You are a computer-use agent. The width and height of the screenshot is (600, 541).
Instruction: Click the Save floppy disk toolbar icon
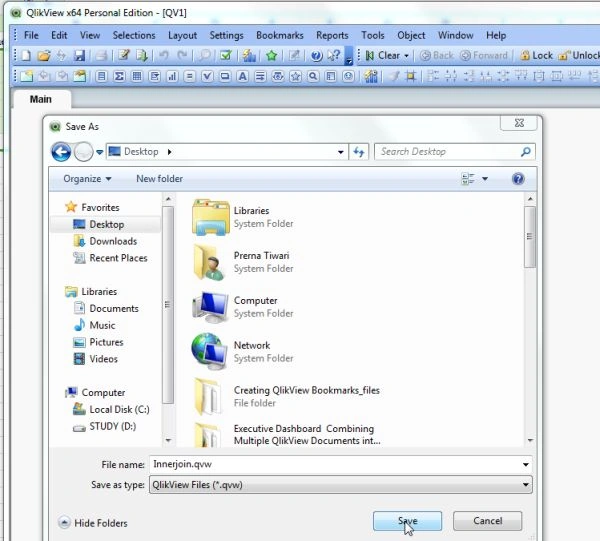click(x=79, y=55)
